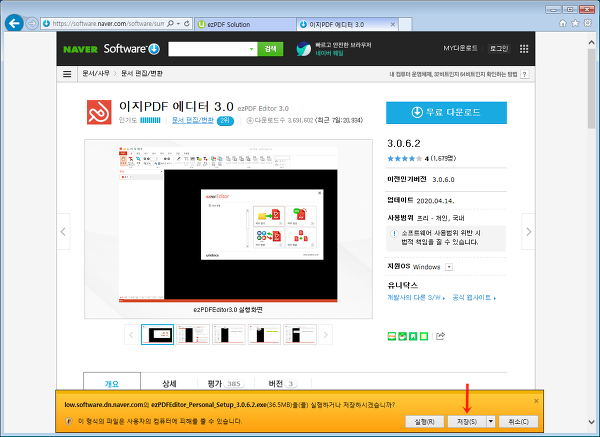The image size is (600, 437).
Task: Refresh the page using the reload icon
Action: (x=187, y=24)
